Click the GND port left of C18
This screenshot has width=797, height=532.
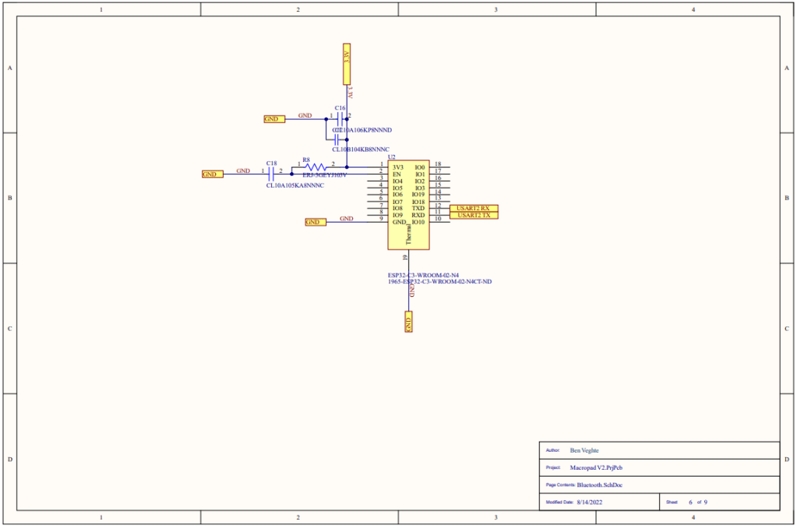pyautogui.click(x=212, y=174)
